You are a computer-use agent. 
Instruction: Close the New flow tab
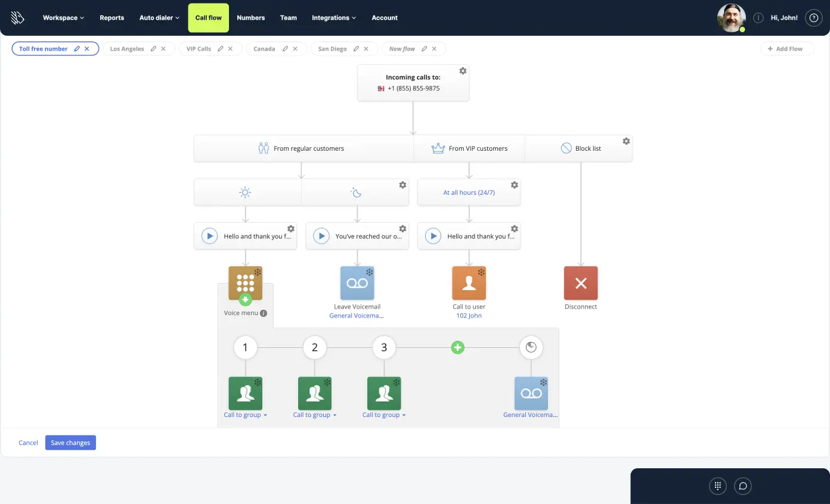point(434,49)
